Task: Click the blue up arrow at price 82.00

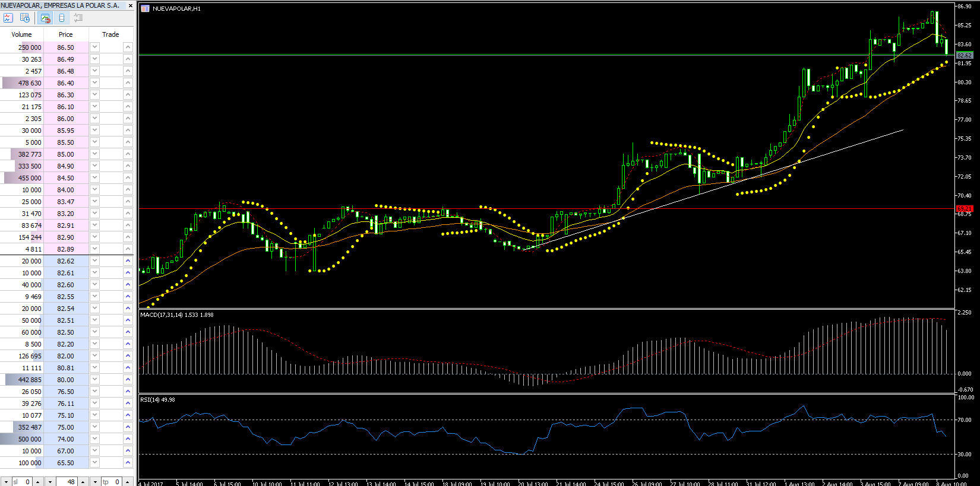Action: coord(128,355)
